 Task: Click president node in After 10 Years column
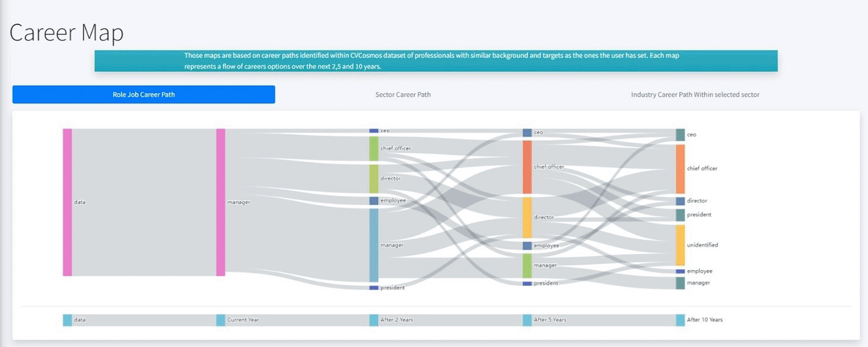click(x=680, y=215)
